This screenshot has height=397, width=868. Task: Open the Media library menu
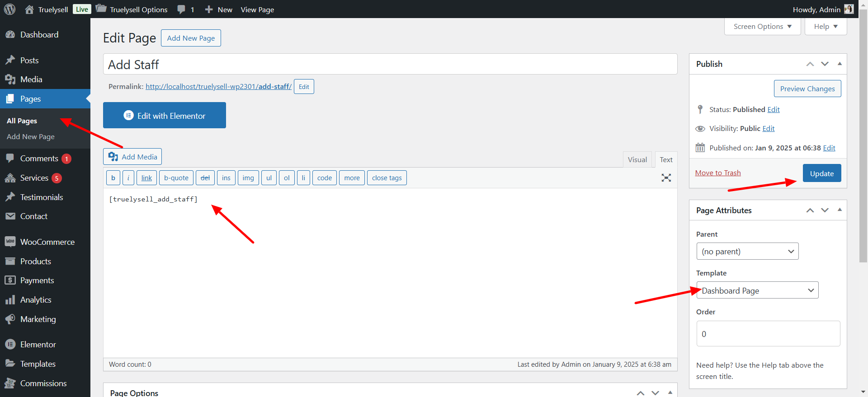[31, 79]
